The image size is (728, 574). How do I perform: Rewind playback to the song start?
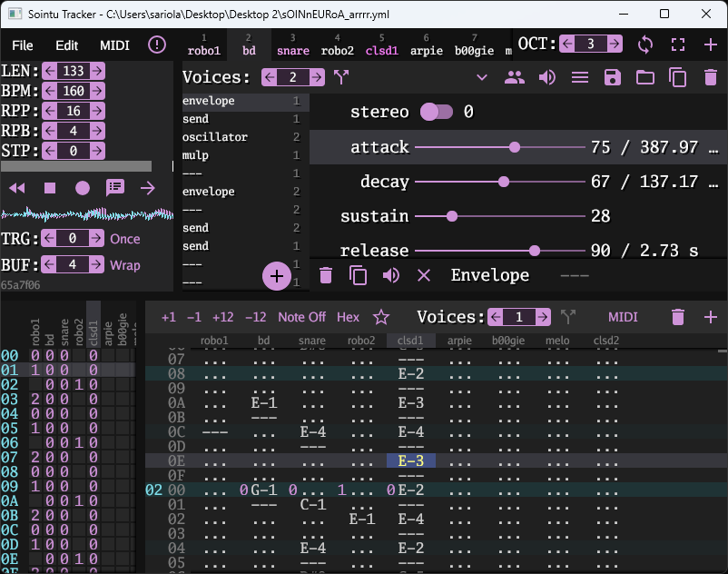pyautogui.click(x=17, y=188)
